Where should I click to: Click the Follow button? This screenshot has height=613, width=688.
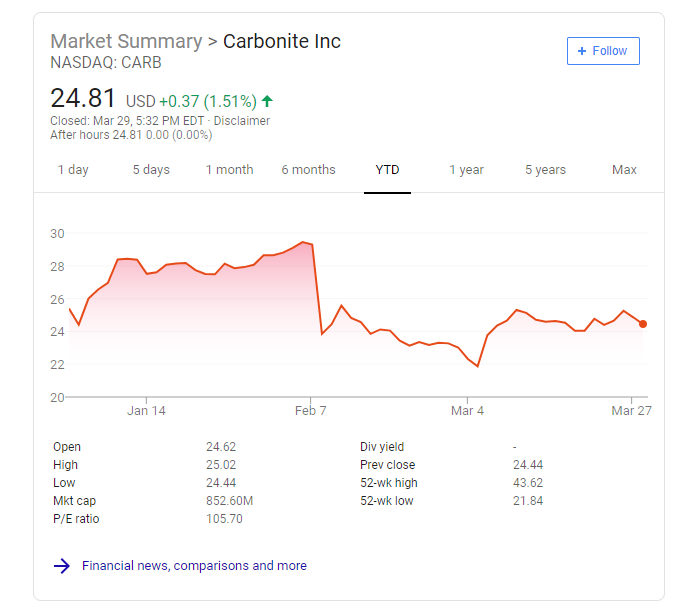(603, 51)
